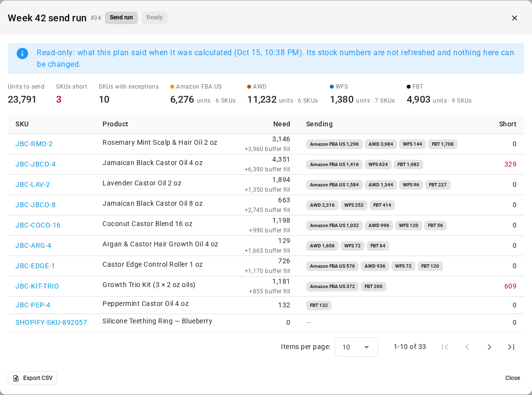Click the AWD 996 chip
Viewport: 532px width, 395px height.
pyautogui.click(x=379, y=226)
